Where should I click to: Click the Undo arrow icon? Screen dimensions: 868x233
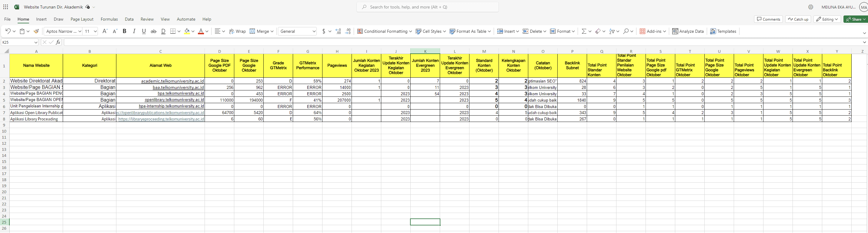pos(8,31)
